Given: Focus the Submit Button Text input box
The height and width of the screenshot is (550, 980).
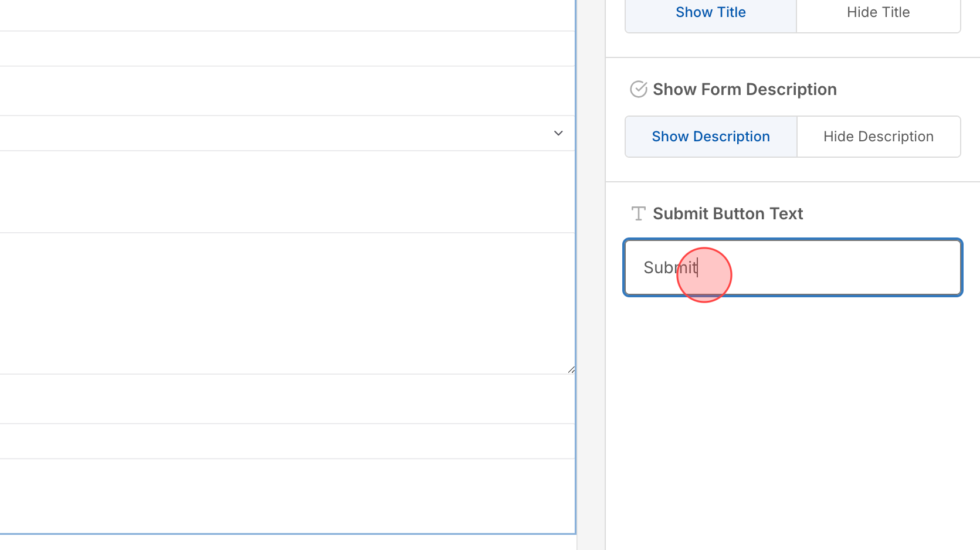Looking at the screenshot, I should (x=792, y=267).
